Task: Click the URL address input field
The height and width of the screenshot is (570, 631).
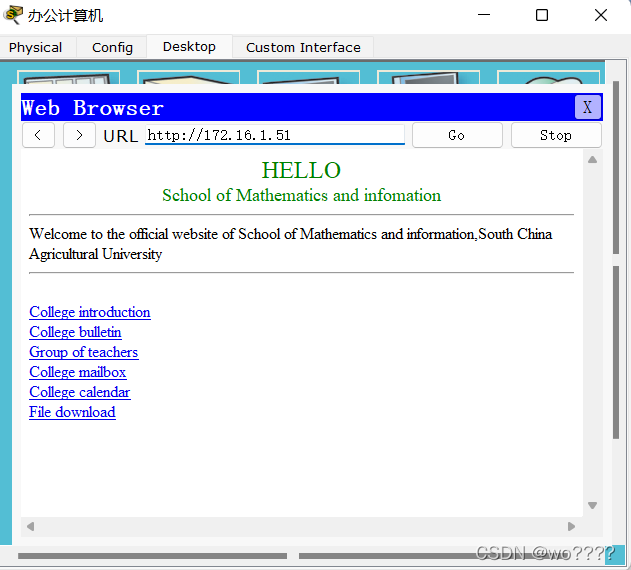Action: click(275, 135)
